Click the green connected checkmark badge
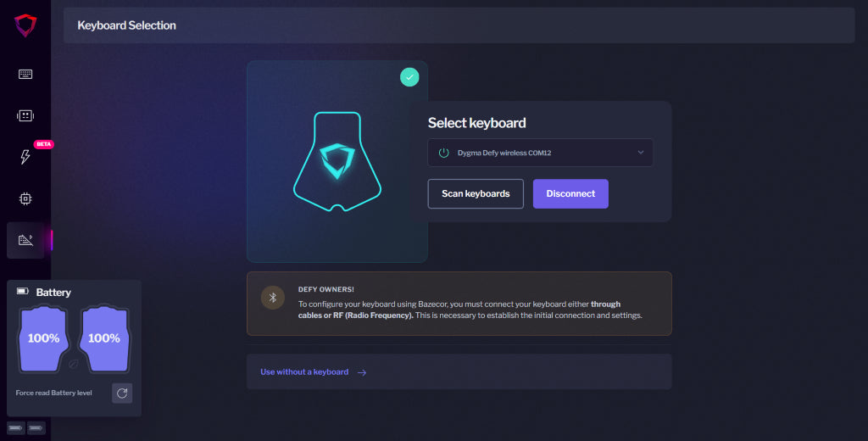The width and height of the screenshot is (868, 441). tap(410, 77)
